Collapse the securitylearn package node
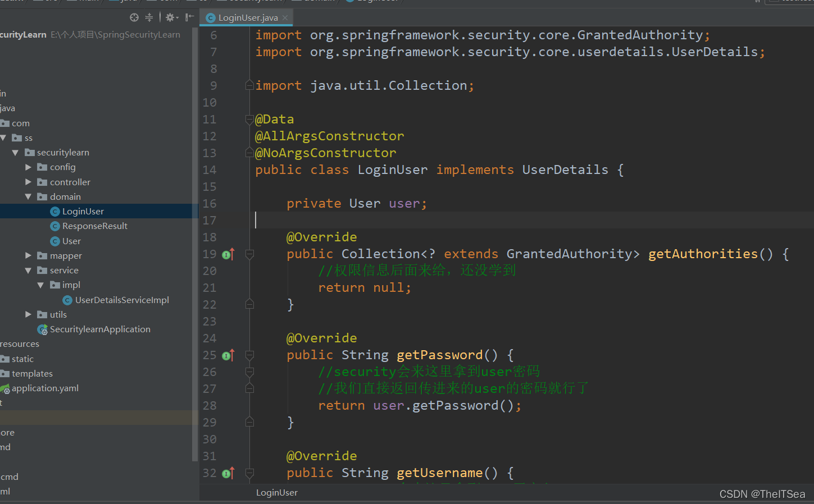 pos(15,153)
